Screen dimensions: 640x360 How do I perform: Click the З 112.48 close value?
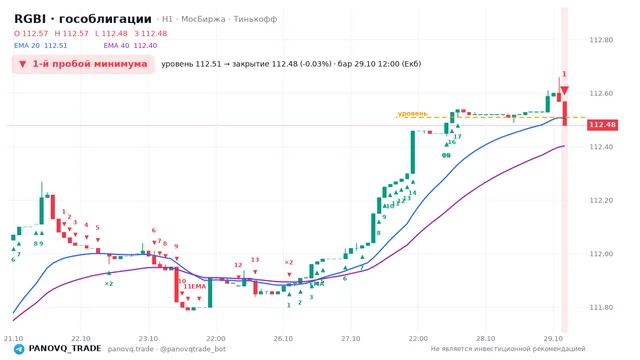coord(151,33)
